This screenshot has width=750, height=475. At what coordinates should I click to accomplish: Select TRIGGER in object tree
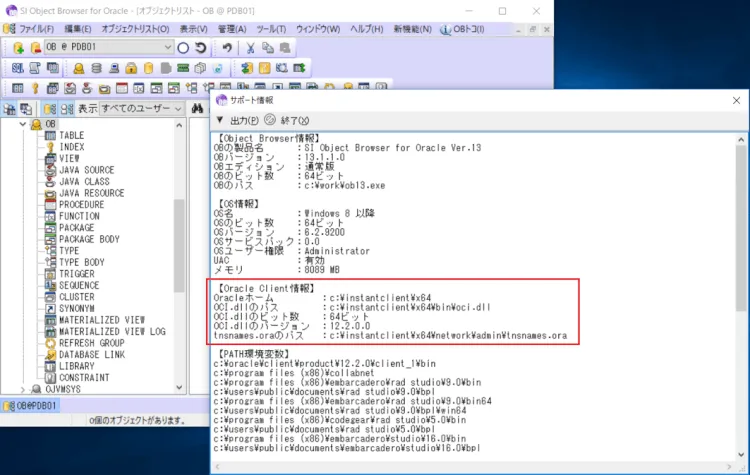click(77, 274)
